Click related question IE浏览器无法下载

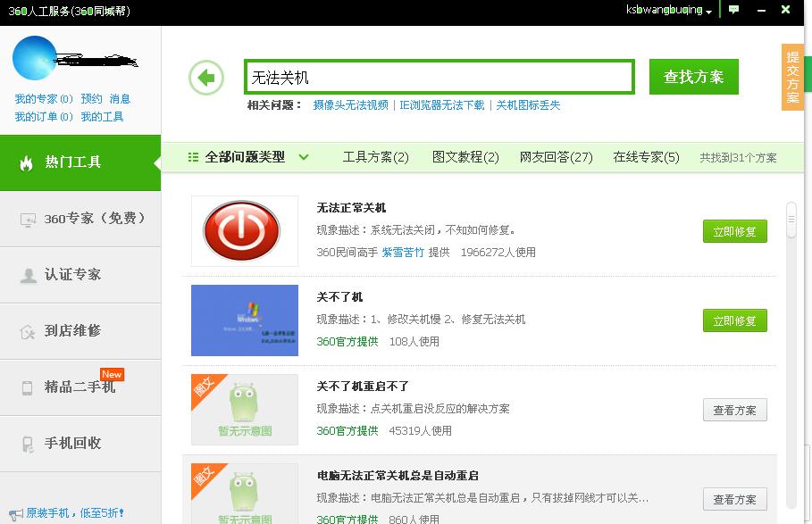(x=442, y=105)
